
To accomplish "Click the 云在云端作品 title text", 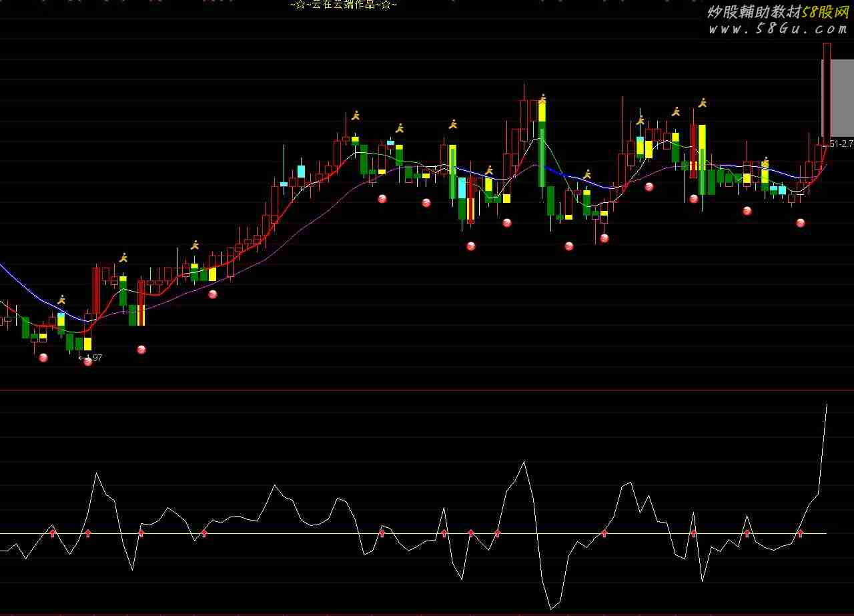I will [344, 5].
